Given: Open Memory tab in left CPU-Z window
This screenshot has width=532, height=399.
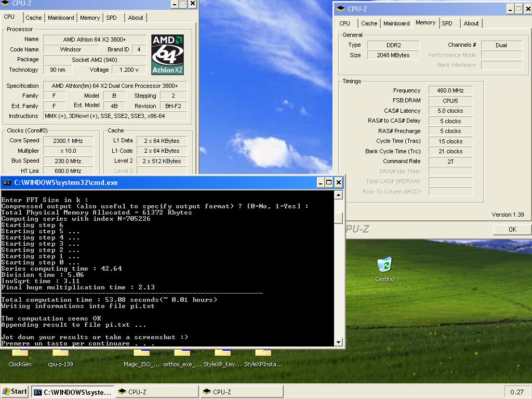Looking at the screenshot, I should 90,18.
